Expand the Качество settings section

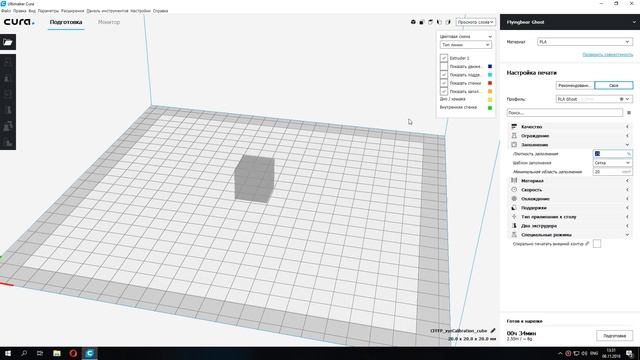click(x=570, y=127)
